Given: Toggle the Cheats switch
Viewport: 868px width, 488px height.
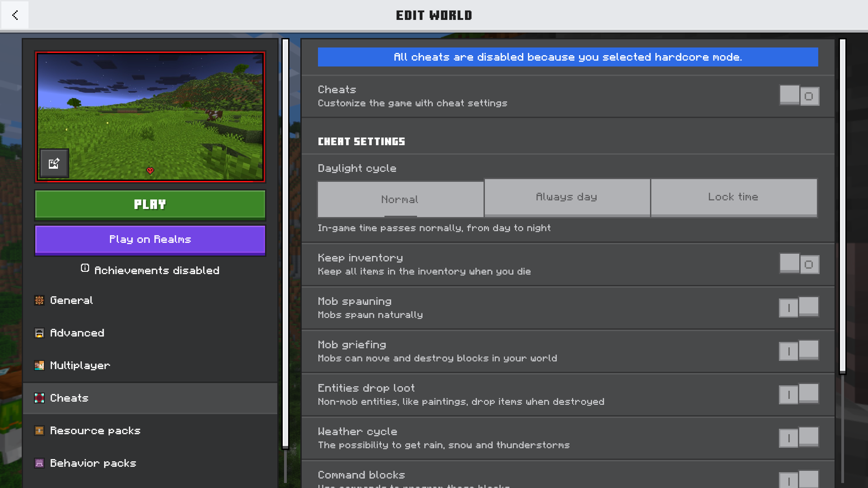Looking at the screenshot, I should pos(799,96).
